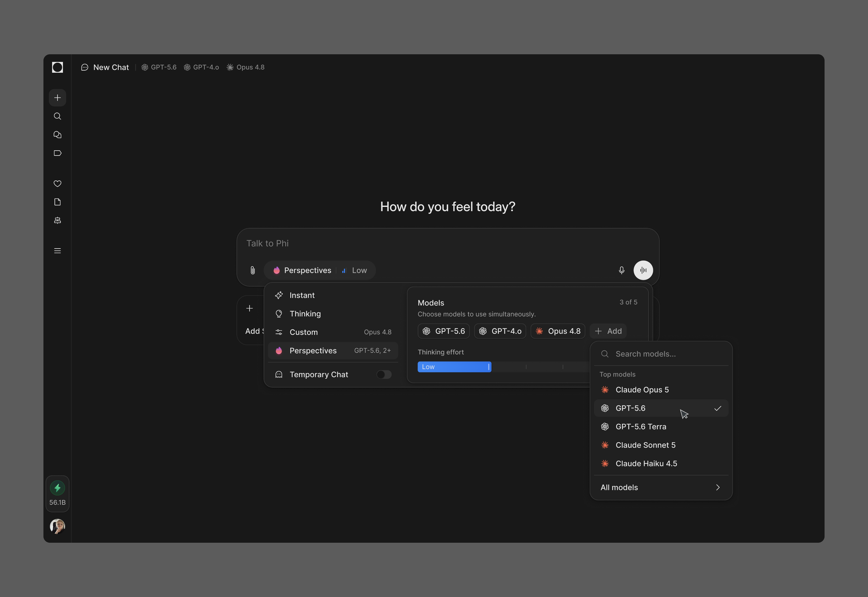Click the green lightning 56.1B usage badge

tap(58, 494)
